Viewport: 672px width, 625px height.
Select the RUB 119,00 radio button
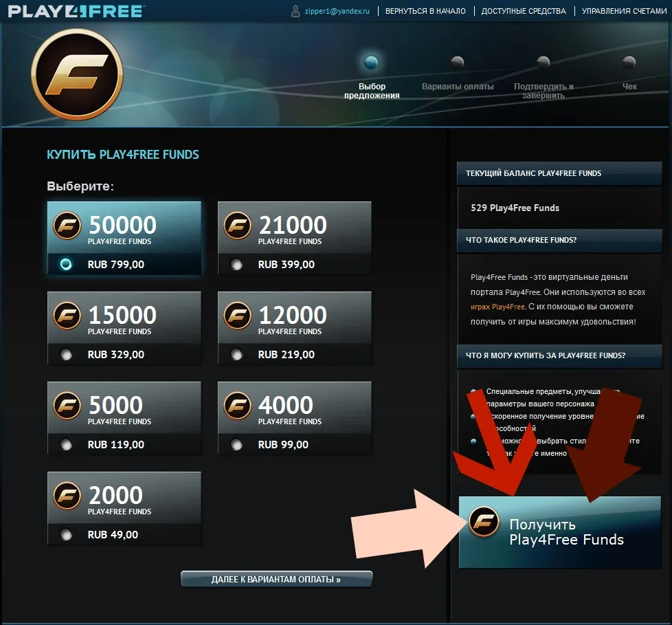66,444
